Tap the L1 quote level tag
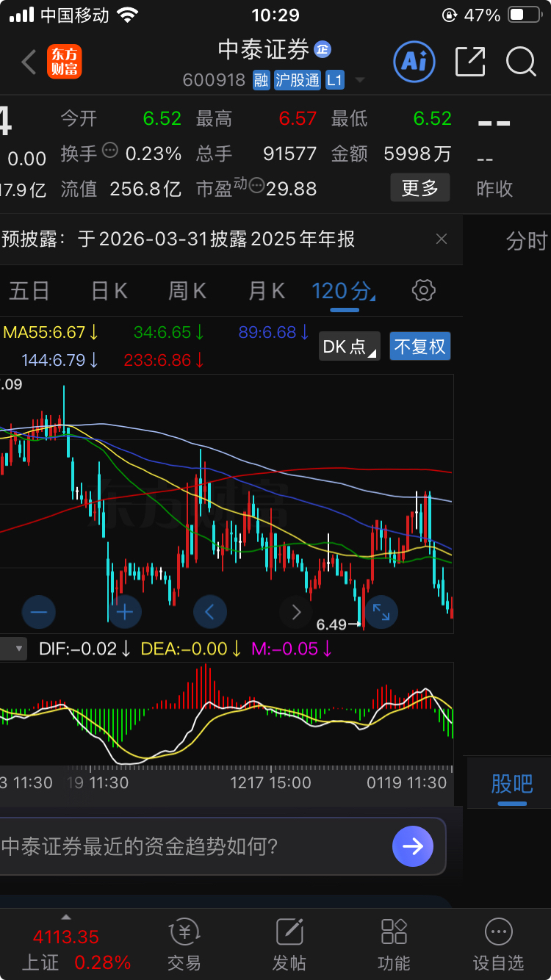Image resolution: width=551 pixels, height=980 pixels. [x=334, y=80]
